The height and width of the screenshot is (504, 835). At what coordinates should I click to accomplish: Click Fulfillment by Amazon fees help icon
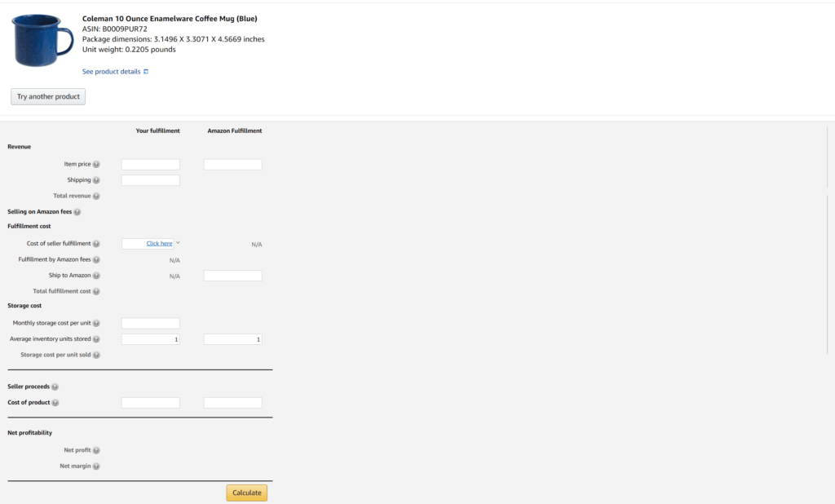[x=98, y=259]
